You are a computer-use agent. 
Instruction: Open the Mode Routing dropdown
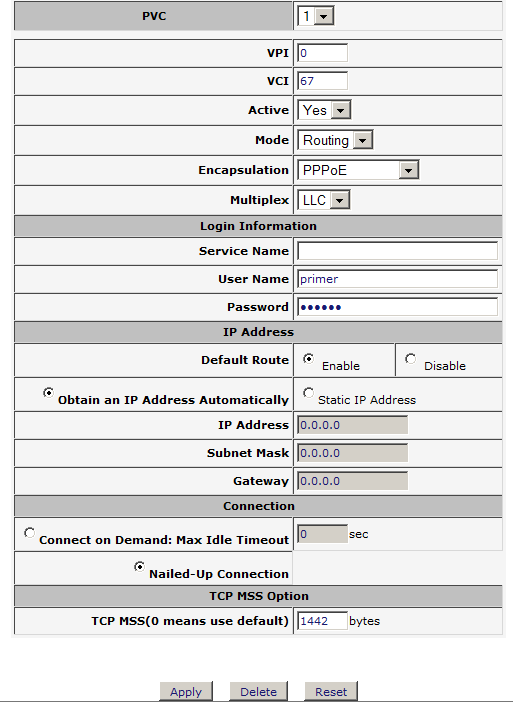[x=335, y=140]
